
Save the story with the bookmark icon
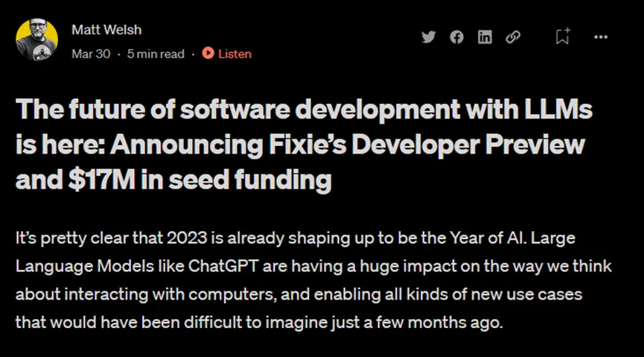tap(563, 36)
